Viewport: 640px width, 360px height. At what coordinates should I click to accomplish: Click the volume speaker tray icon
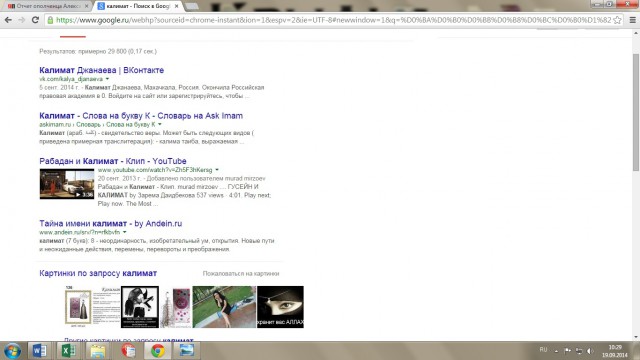click(x=590, y=351)
